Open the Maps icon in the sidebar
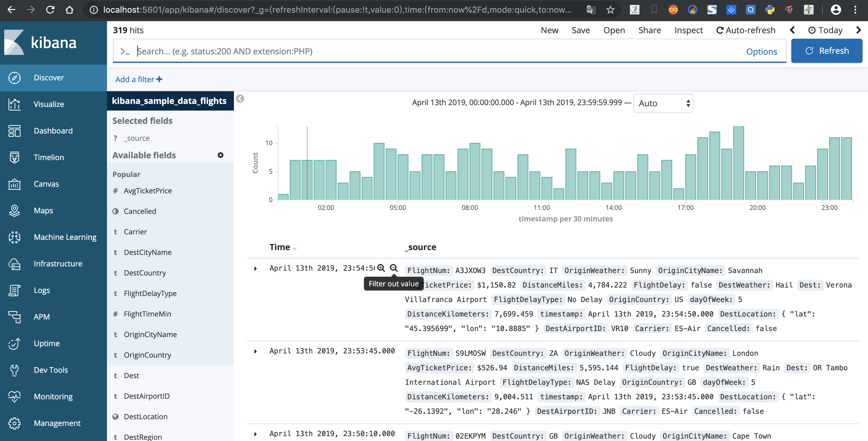868x441 pixels. pyautogui.click(x=14, y=211)
